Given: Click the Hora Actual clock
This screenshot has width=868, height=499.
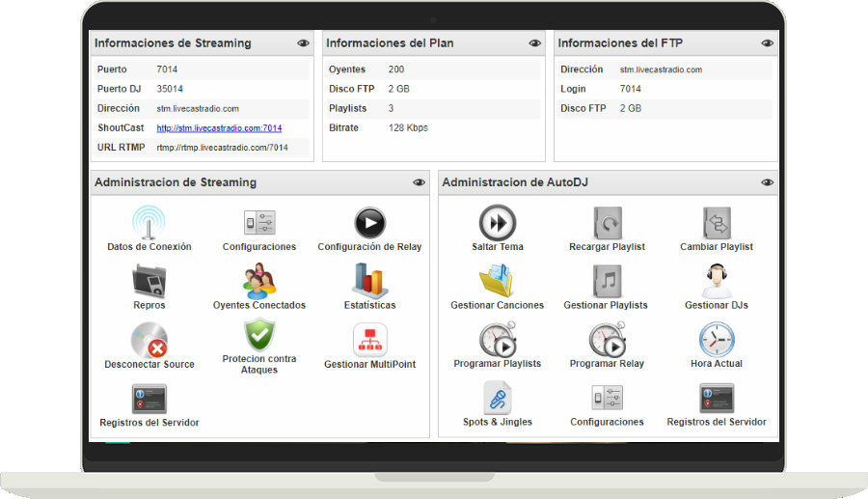Looking at the screenshot, I should [x=717, y=340].
